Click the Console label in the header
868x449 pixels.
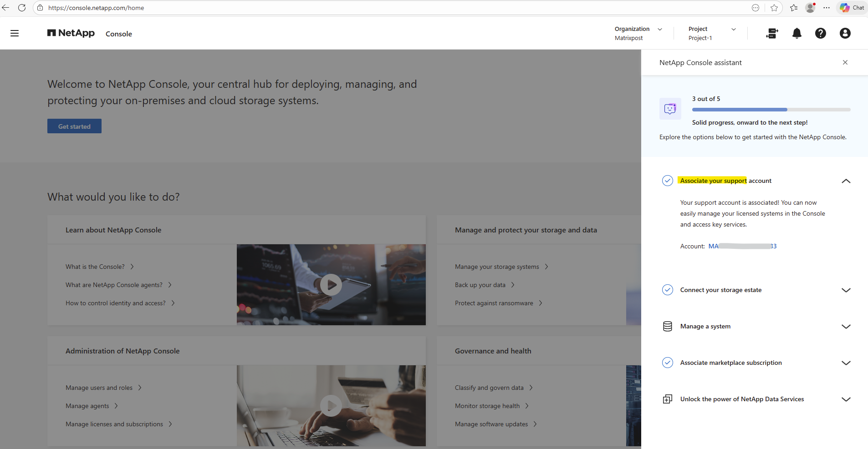pos(119,34)
